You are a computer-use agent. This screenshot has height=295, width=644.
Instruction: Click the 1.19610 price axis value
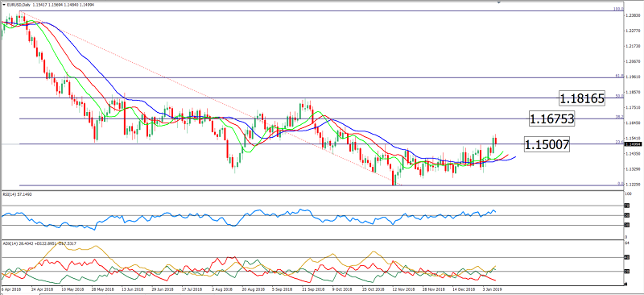(x=632, y=77)
